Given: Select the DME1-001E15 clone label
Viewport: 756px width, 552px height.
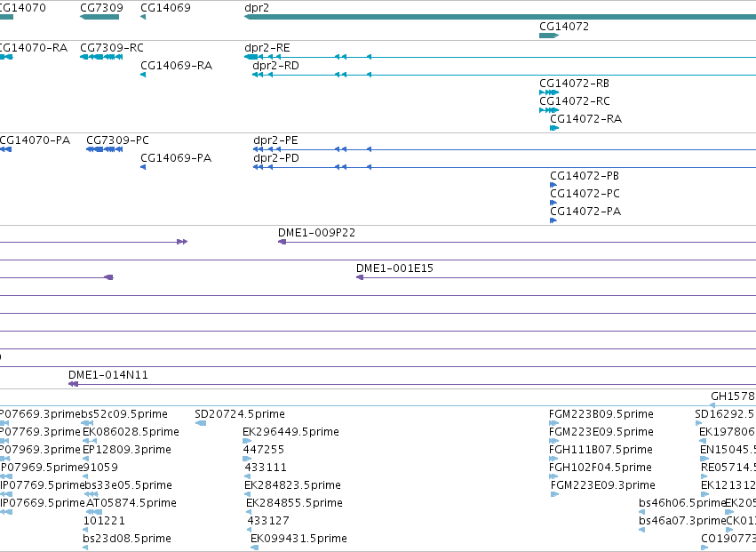Looking at the screenshot, I should tap(394, 268).
